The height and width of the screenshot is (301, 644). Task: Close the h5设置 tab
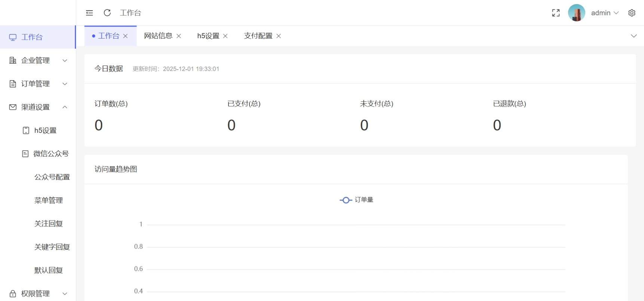click(226, 36)
